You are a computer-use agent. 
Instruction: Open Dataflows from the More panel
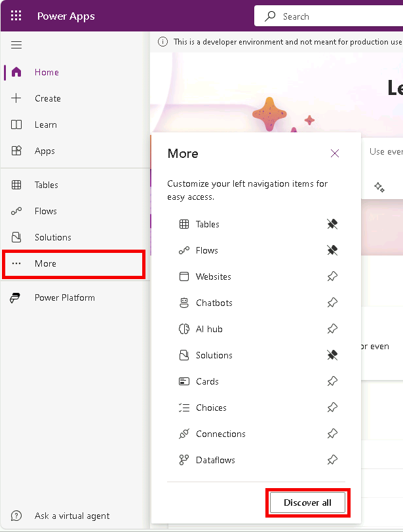(215, 460)
